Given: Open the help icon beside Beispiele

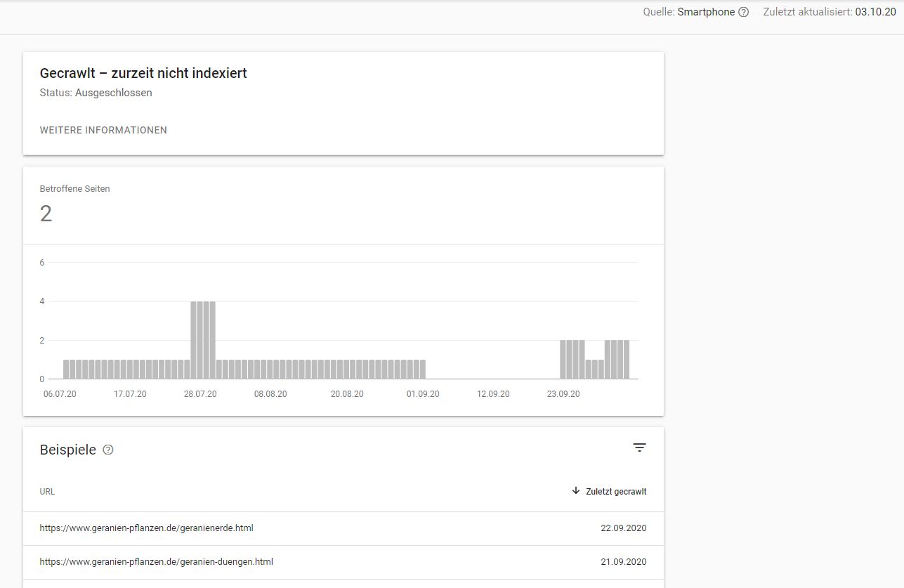Looking at the screenshot, I should point(108,450).
